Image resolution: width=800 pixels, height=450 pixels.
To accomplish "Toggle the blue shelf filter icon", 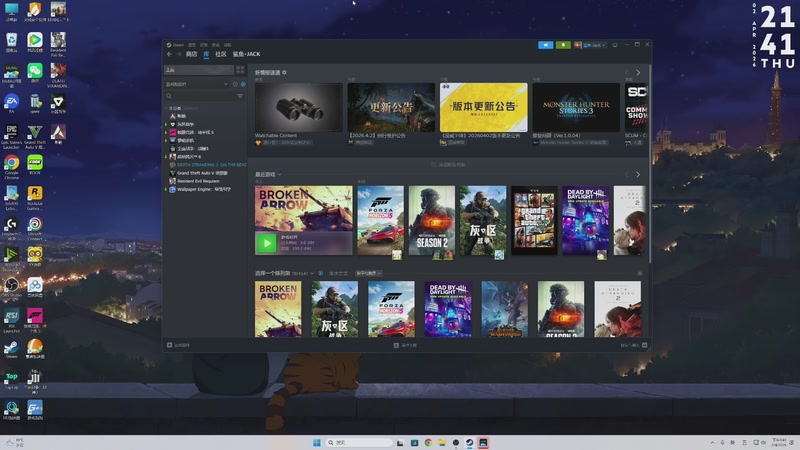I will coord(320,273).
